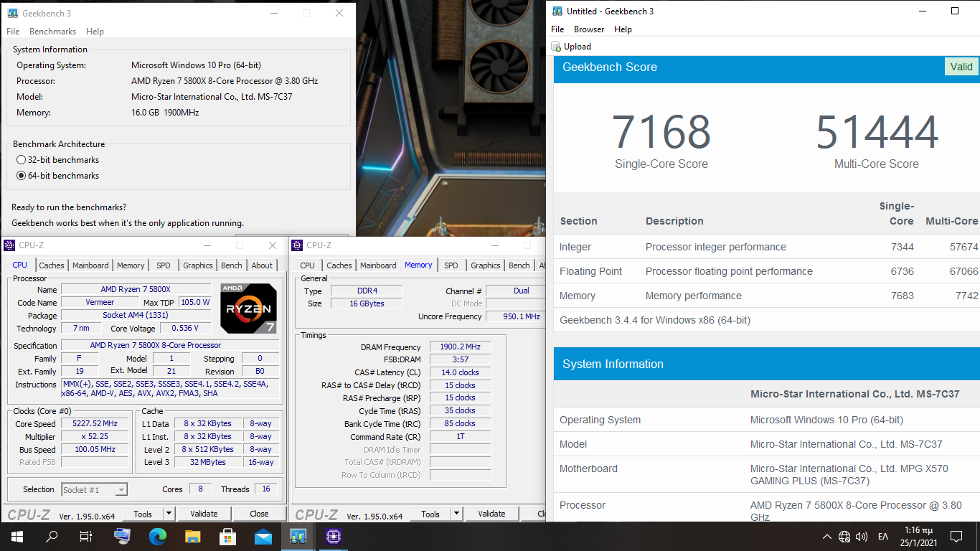Open Tools dropdown arrow in Memory CPU-Z

(x=457, y=514)
